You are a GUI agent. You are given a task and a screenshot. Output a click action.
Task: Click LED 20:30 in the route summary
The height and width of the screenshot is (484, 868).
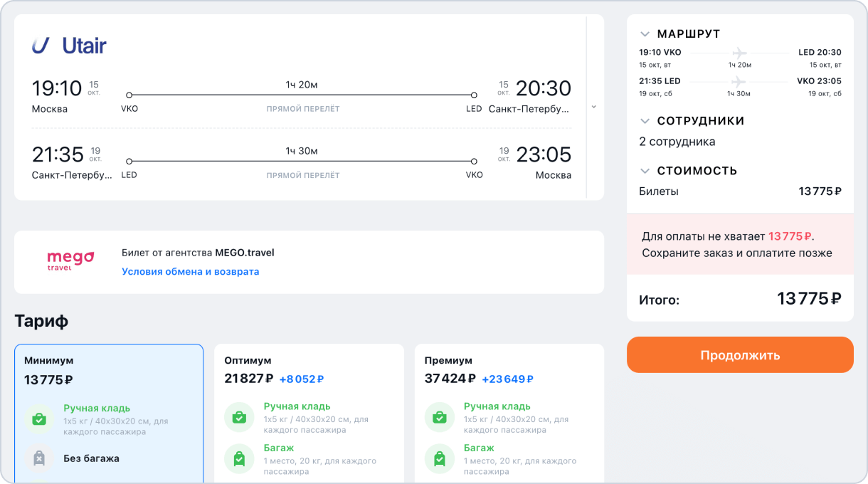(x=820, y=53)
